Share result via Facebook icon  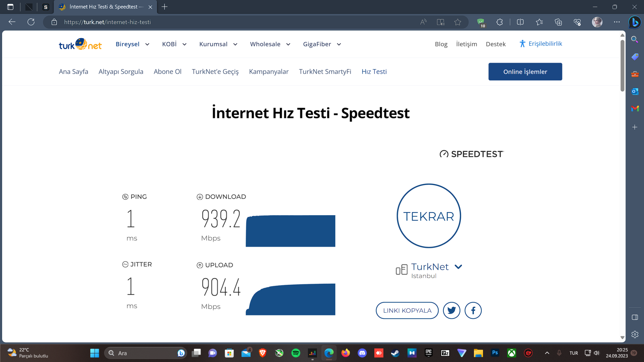click(473, 310)
